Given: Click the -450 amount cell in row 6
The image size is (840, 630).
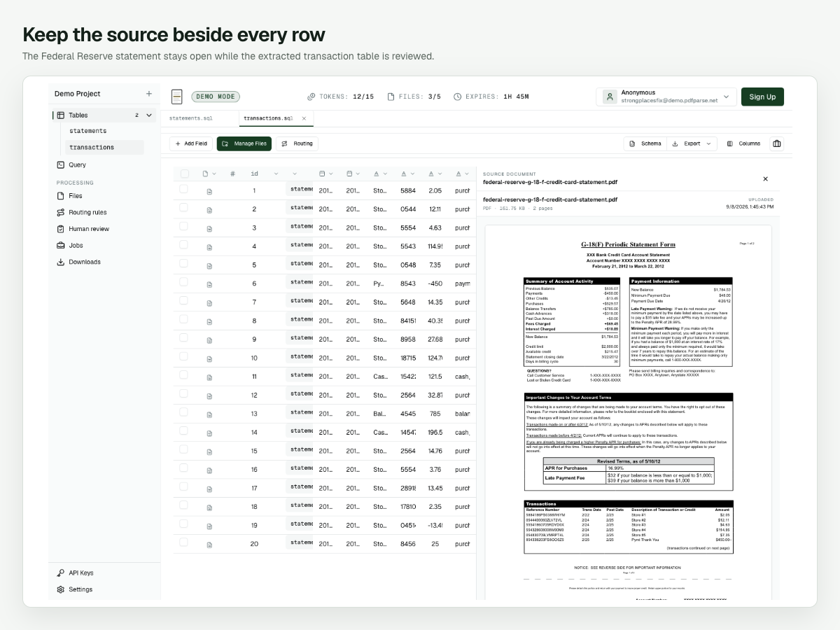Looking at the screenshot, I should 435,284.
